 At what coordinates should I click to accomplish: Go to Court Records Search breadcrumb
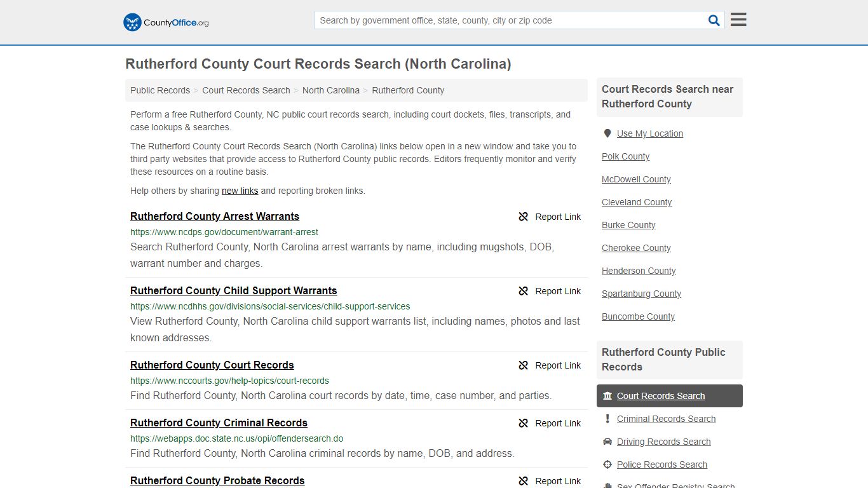[x=246, y=90]
